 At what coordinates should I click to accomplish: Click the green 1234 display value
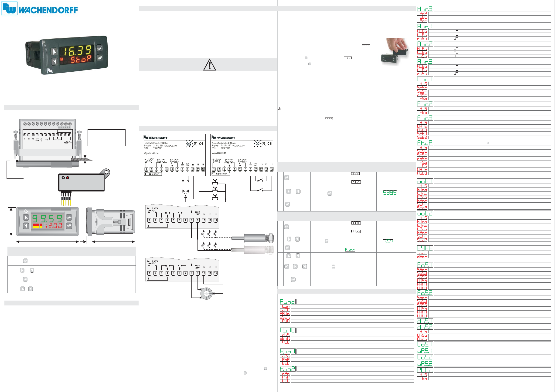point(388,241)
